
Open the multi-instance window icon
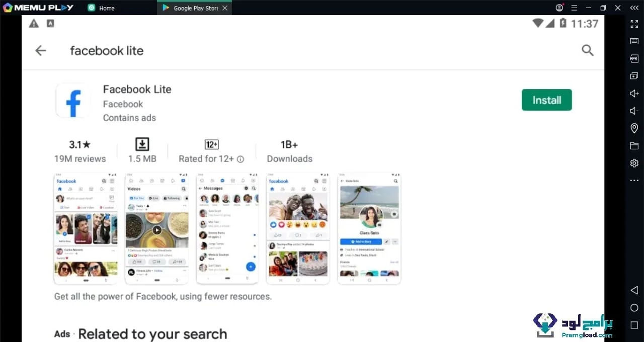tap(634, 76)
